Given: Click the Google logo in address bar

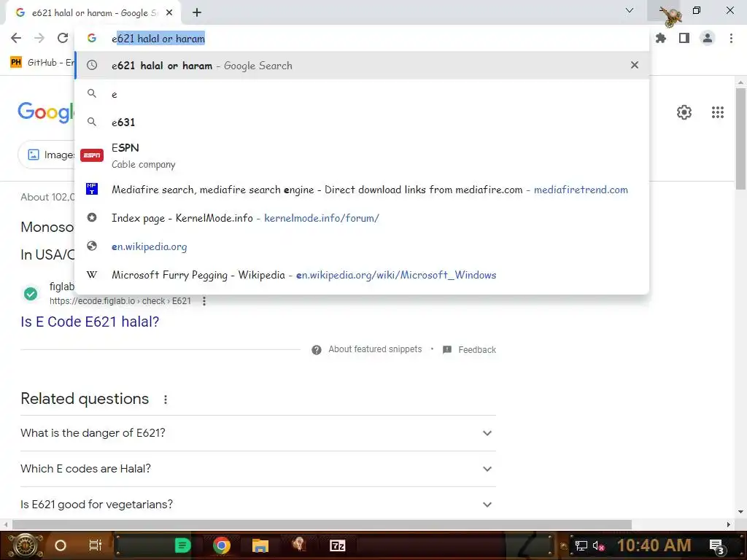Looking at the screenshot, I should [x=92, y=38].
